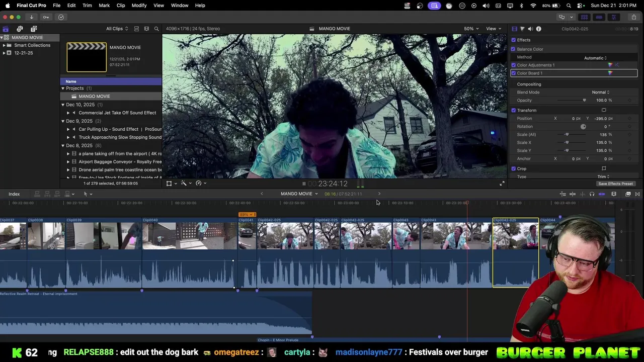Open the Background Tasks checkmark button
Viewport: 644px width, 362px height.
61,17
